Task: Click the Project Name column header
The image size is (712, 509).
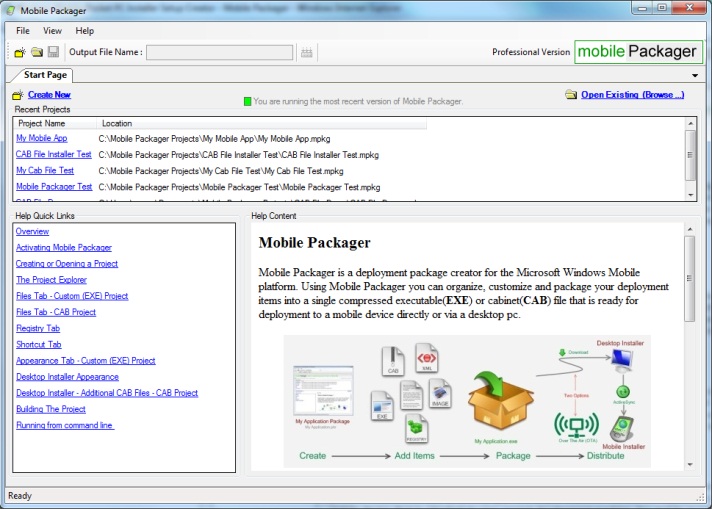Action: (x=55, y=124)
